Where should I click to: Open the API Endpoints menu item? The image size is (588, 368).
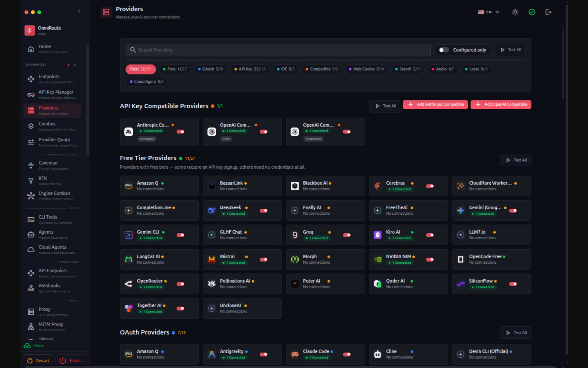[x=52, y=273]
